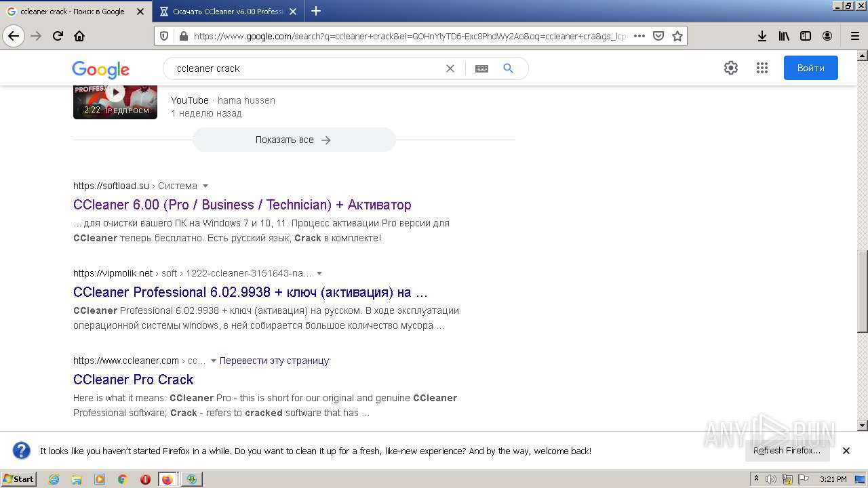Viewport: 868px width, 488px height.
Task: Expand softload.su result options arrow
Action: [x=205, y=186]
